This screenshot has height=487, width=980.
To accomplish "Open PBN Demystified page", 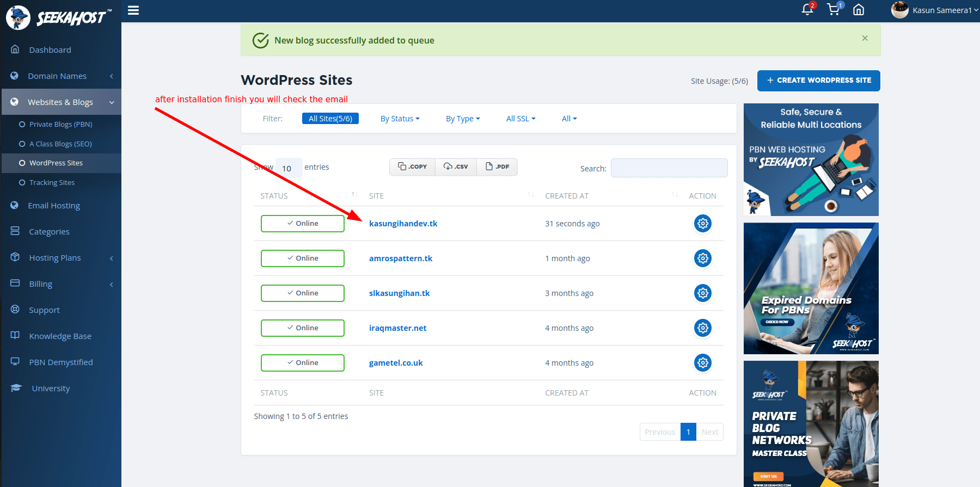I will pos(61,362).
